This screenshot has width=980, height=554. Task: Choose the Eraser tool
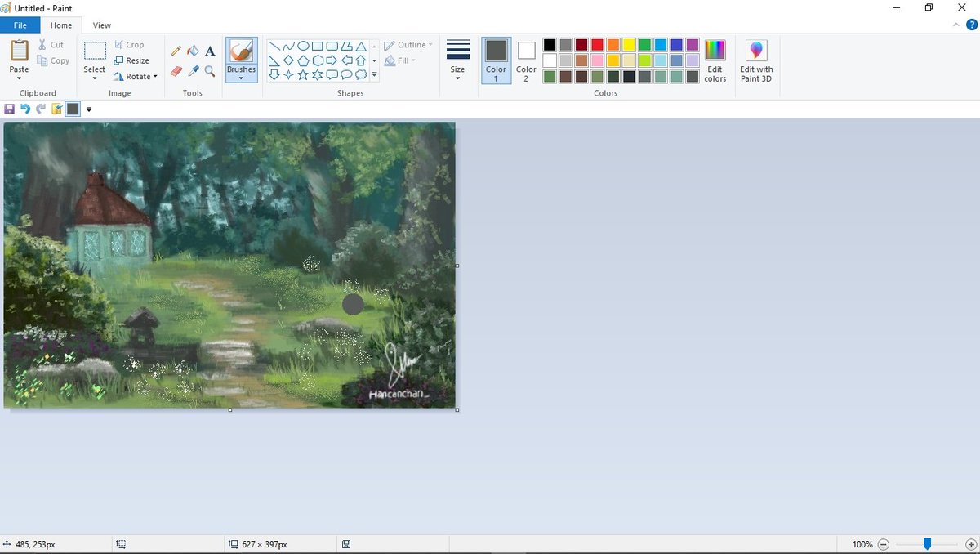point(176,72)
